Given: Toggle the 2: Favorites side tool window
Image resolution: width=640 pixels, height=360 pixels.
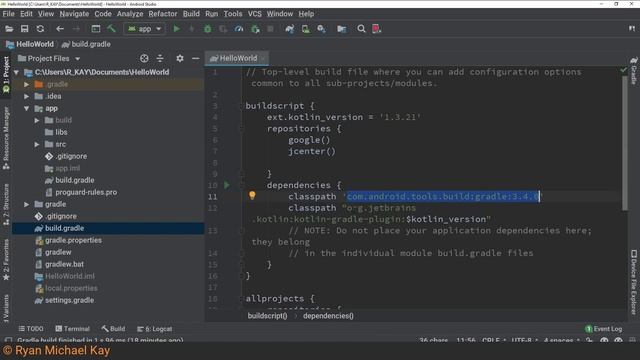Looking at the screenshot, I should (x=6, y=260).
